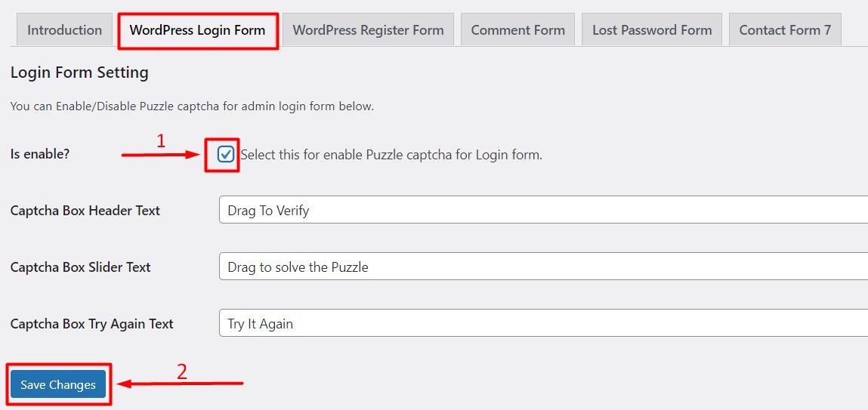This screenshot has width=868, height=410.
Task: Click the red arrow pointing at the checkbox
Action: 162,156
